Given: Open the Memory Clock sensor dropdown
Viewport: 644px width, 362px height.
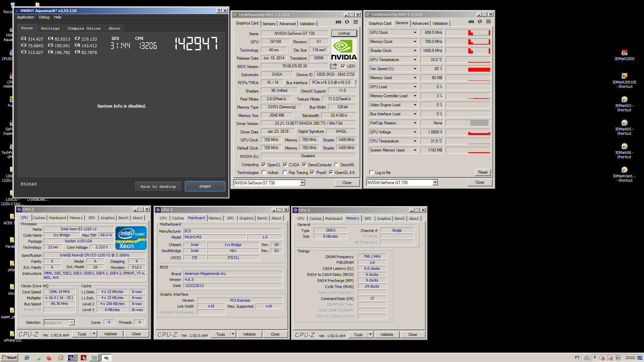Looking at the screenshot, I should coord(415,42).
